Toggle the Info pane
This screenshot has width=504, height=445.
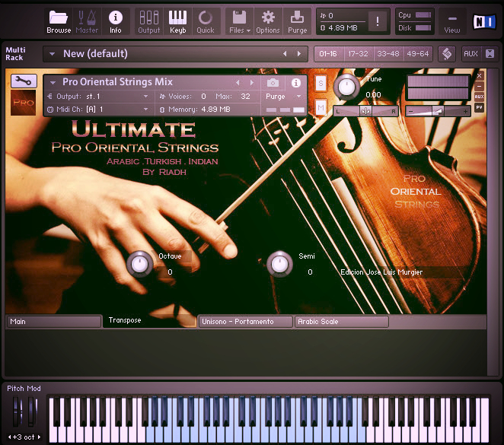pos(116,22)
